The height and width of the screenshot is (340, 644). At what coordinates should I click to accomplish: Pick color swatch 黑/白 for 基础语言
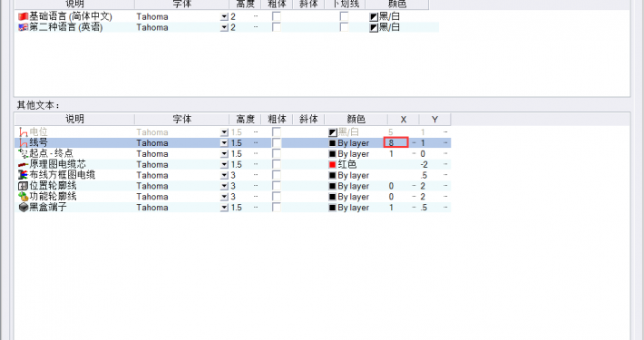click(x=374, y=17)
